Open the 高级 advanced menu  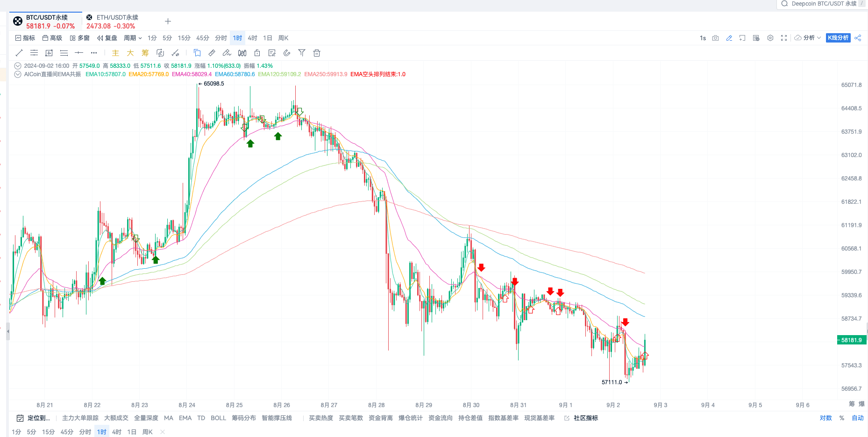[x=52, y=38]
